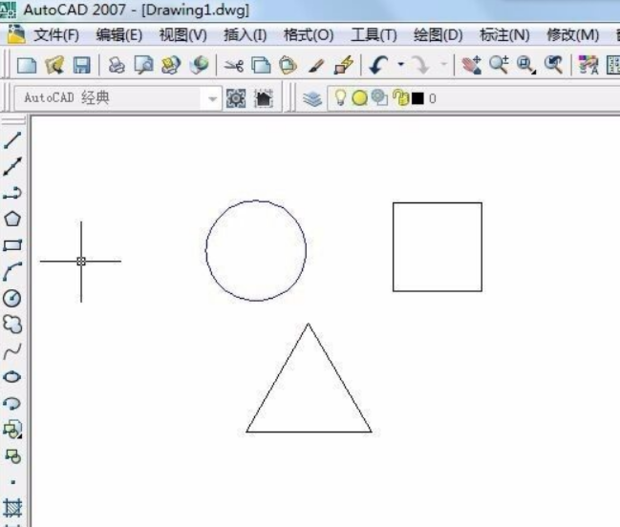Viewport: 620px width, 527px height.
Task: Select the Construction Line tool
Action: click(x=12, y=166)
